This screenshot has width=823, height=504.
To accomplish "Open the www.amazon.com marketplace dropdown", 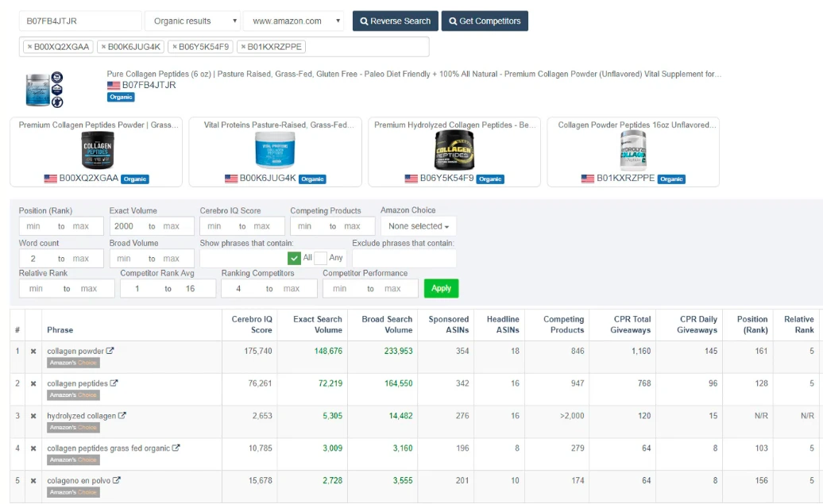I will pos(293,21).
